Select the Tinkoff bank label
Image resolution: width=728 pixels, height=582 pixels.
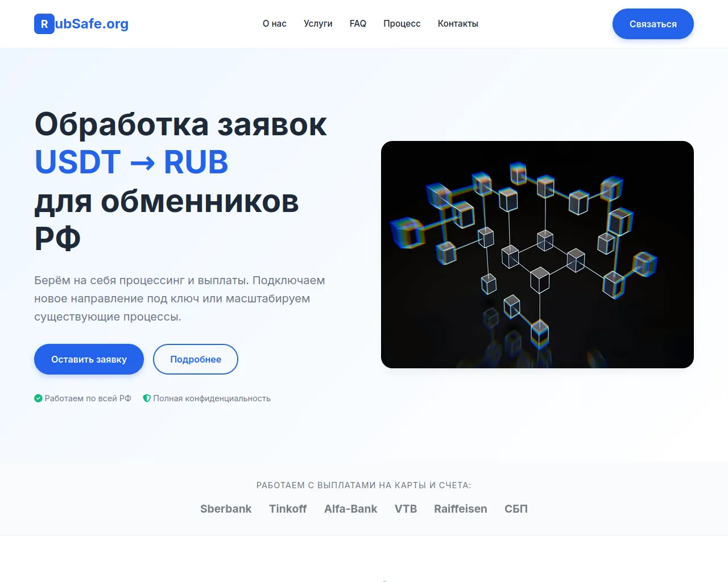(x=288, y=509)
